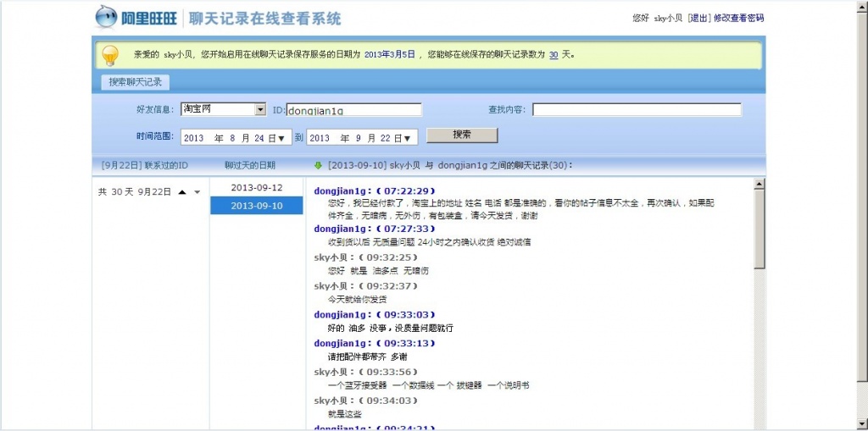
Task: Select chat date 2013-09-12
Action: pyautogui.click(x=257, y=188)
